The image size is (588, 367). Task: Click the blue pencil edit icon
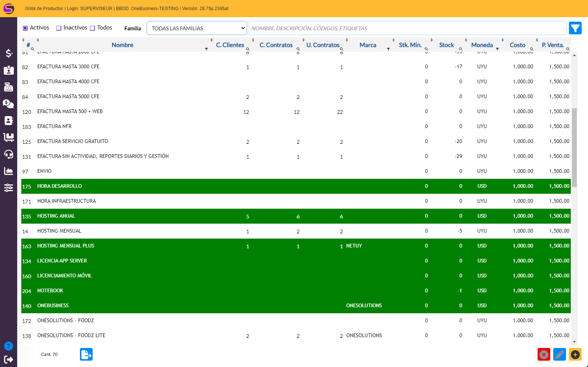coord(559,354)
